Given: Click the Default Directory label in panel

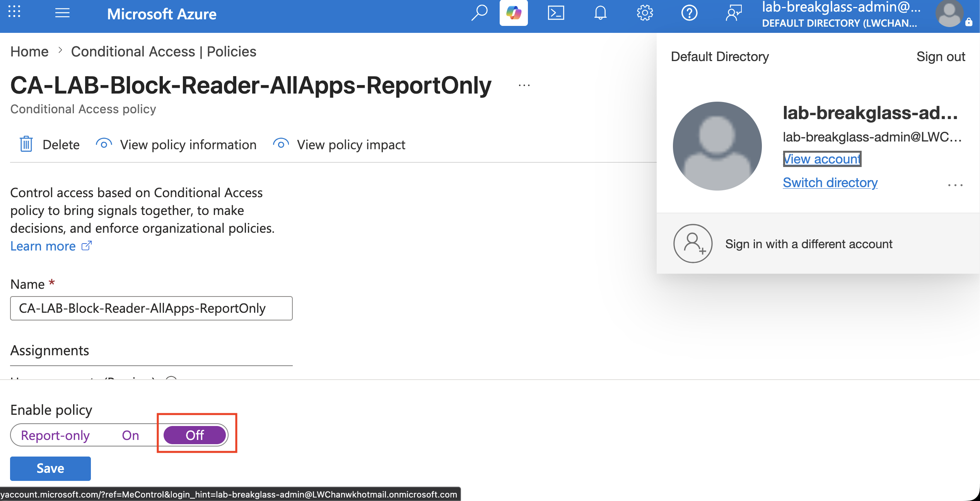Looking at the screenshot, I should (720, 56).
